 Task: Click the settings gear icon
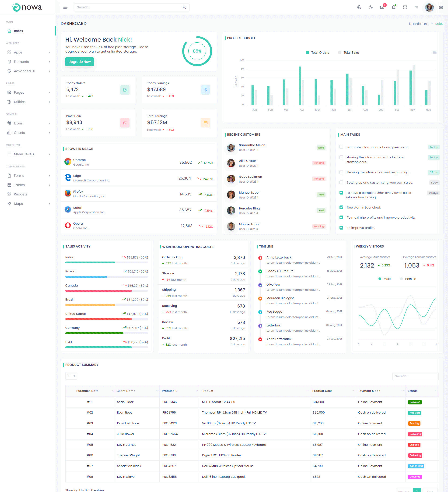(x=441, y=7)
